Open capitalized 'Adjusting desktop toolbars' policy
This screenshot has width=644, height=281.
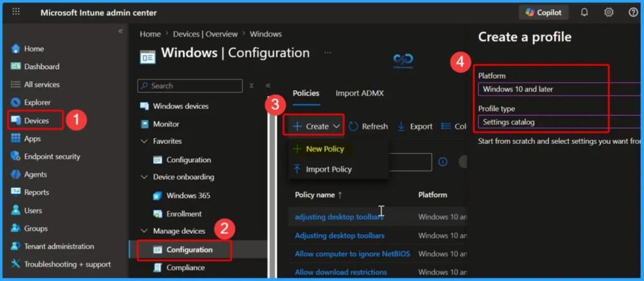tap(340, 236)
